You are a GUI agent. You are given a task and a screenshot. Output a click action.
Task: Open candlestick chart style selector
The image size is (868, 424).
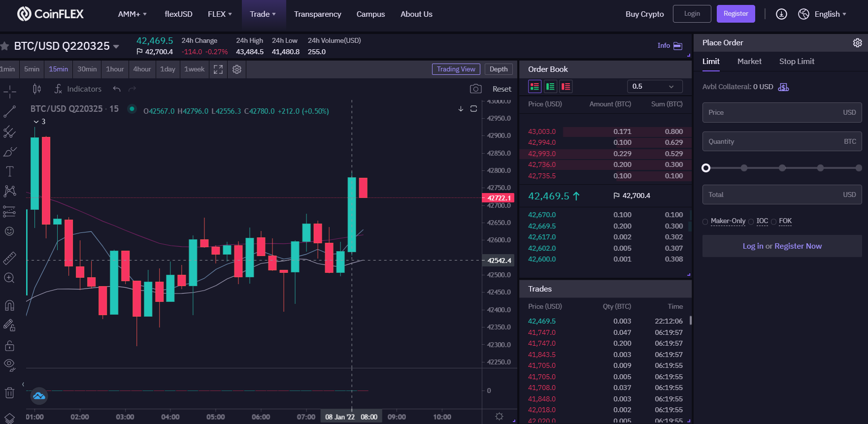[x=37, y=89]
